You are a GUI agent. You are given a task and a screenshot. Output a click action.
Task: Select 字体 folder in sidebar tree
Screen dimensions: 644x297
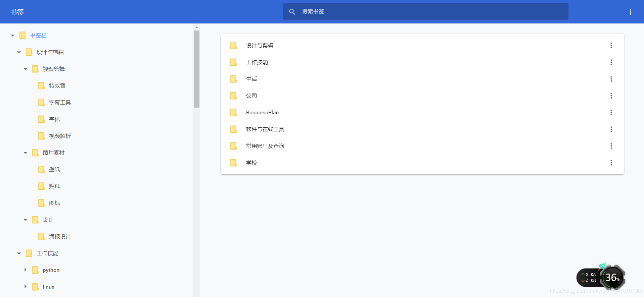[x=54, y=119]
